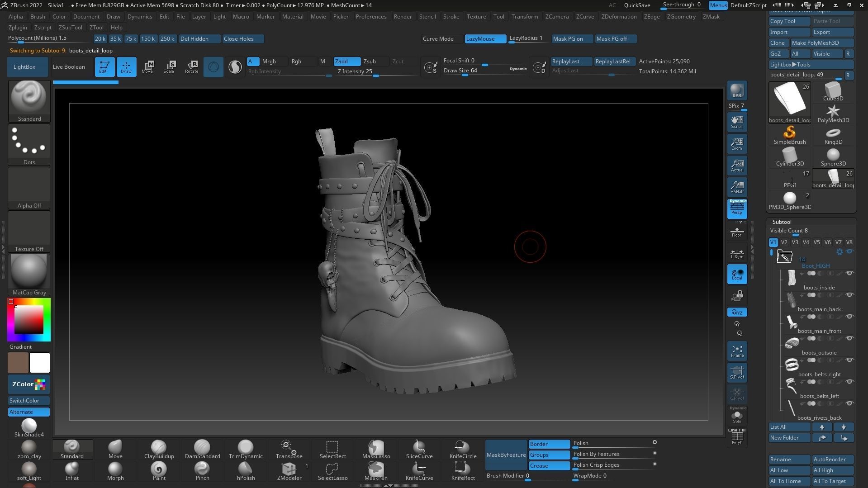868x488 pixels.
Task: Switch to the V3 subtool view tab
Action: (x=795, y=242)
